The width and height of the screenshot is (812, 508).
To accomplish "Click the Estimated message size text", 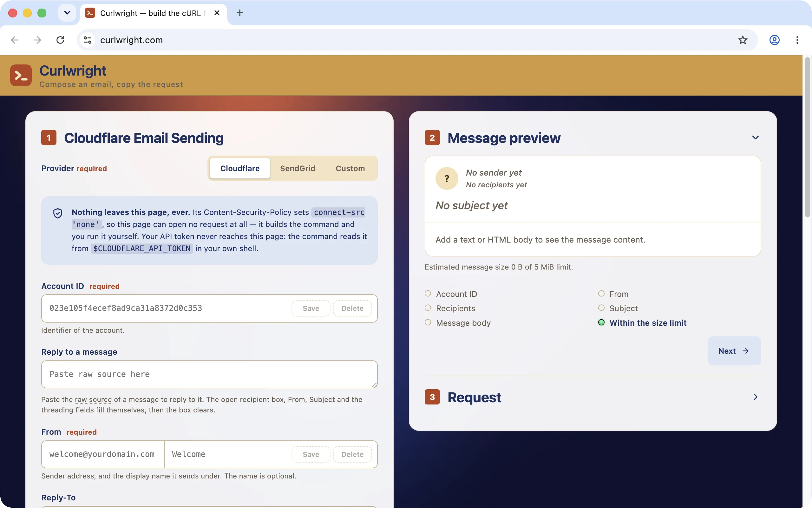I will tap(499, 267).
